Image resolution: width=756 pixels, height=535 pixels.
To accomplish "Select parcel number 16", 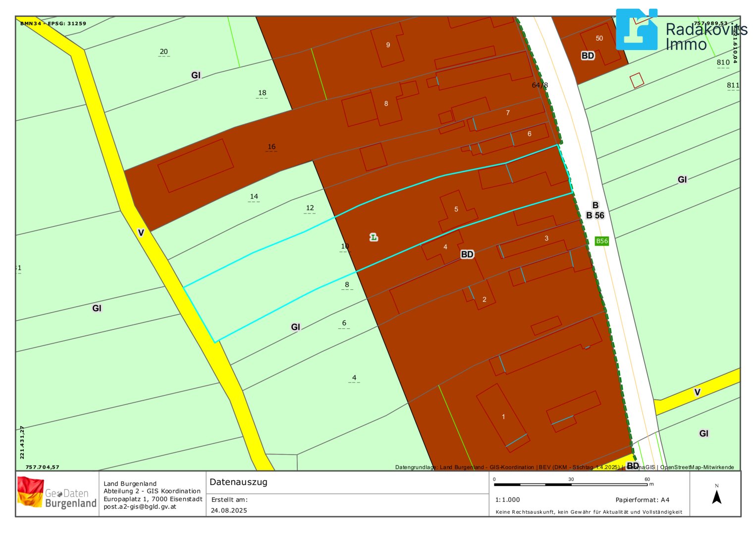I will tap(271, 147).
